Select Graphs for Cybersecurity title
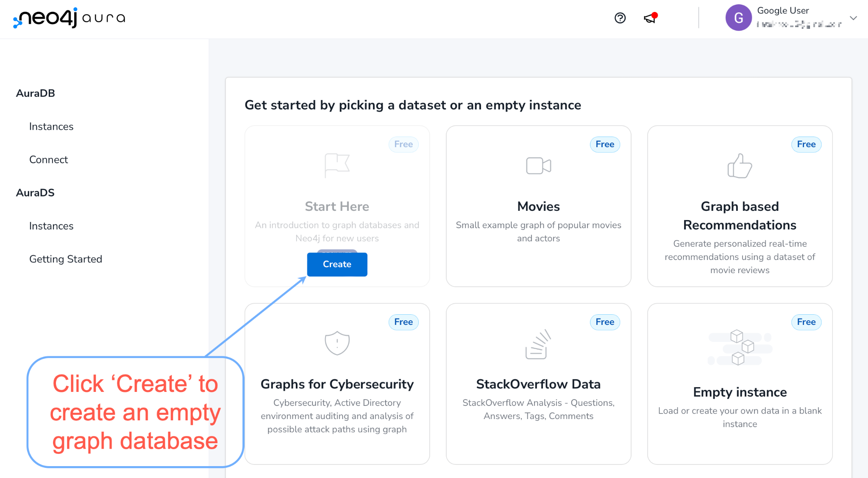868x478 pixels. coord(337,384)
